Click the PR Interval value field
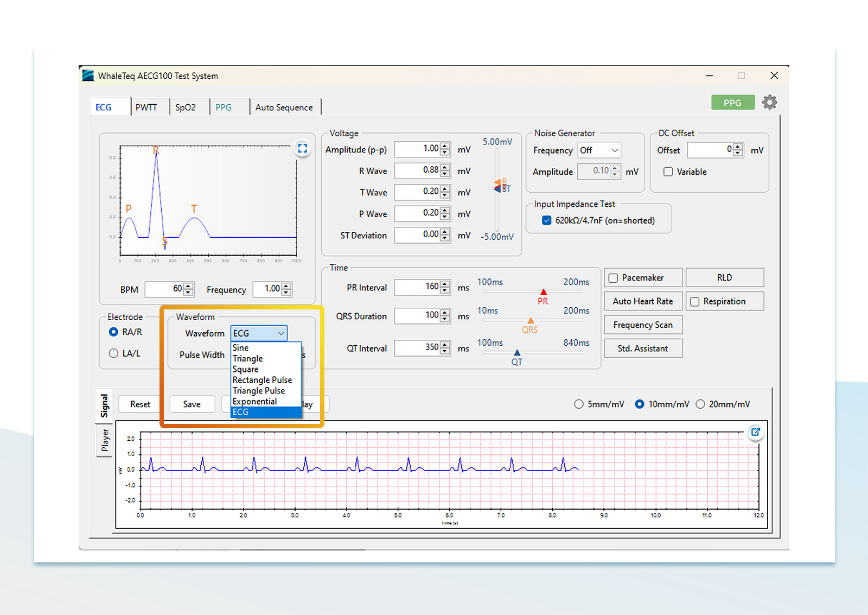Screen dimensions: 868x615 click(x=417, y=287)
